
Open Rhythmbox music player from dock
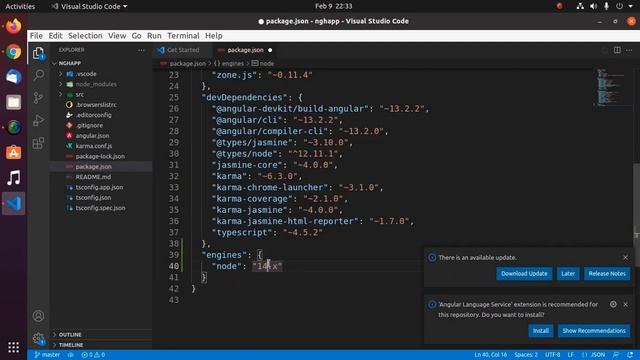tap(13, 178)
